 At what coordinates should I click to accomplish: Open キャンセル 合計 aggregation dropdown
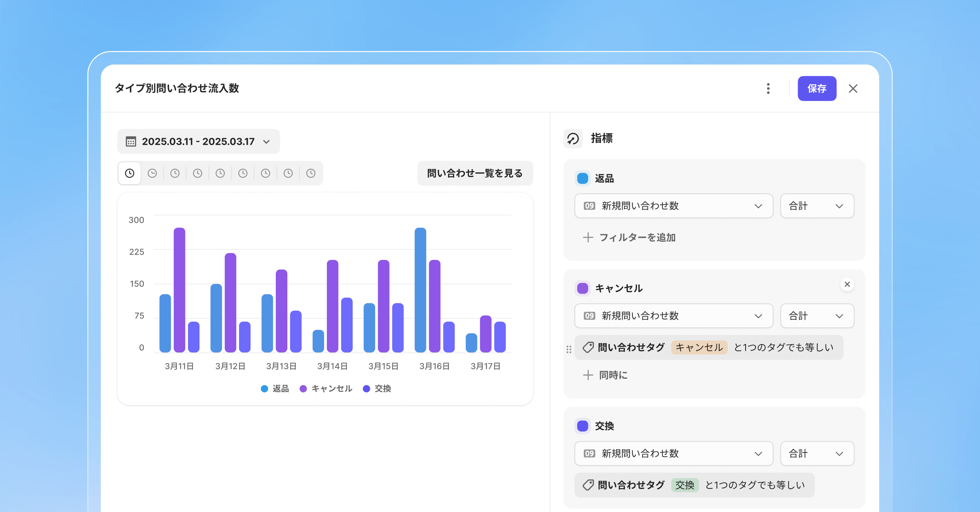point(817,316)
